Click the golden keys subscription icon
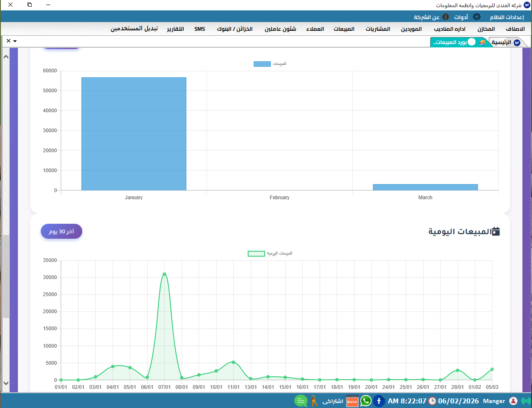 pos(314,401)
